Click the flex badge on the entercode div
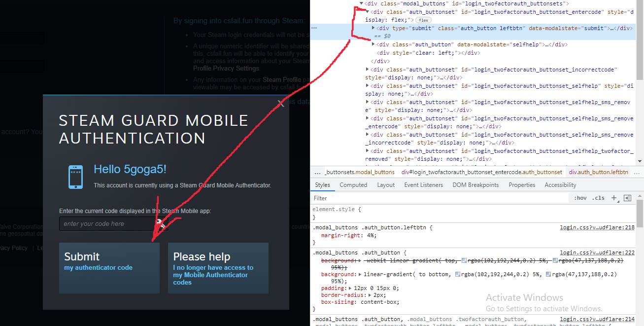 pos(423,20)
